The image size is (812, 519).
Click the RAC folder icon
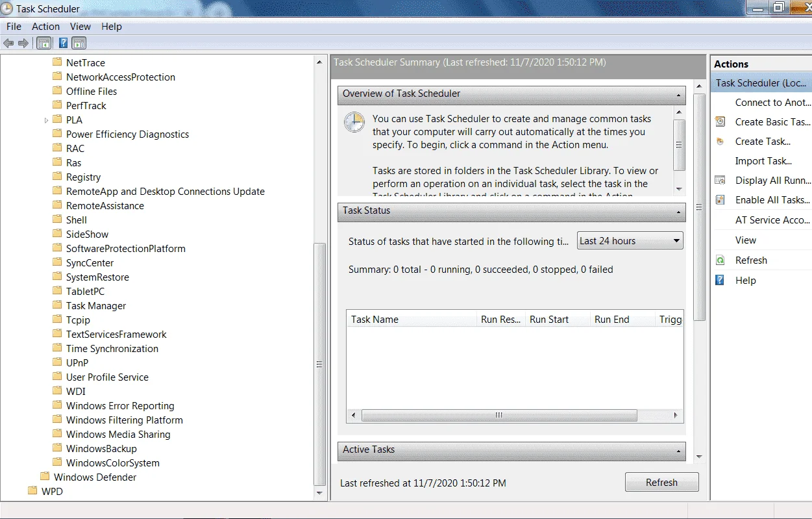(57, 148)
